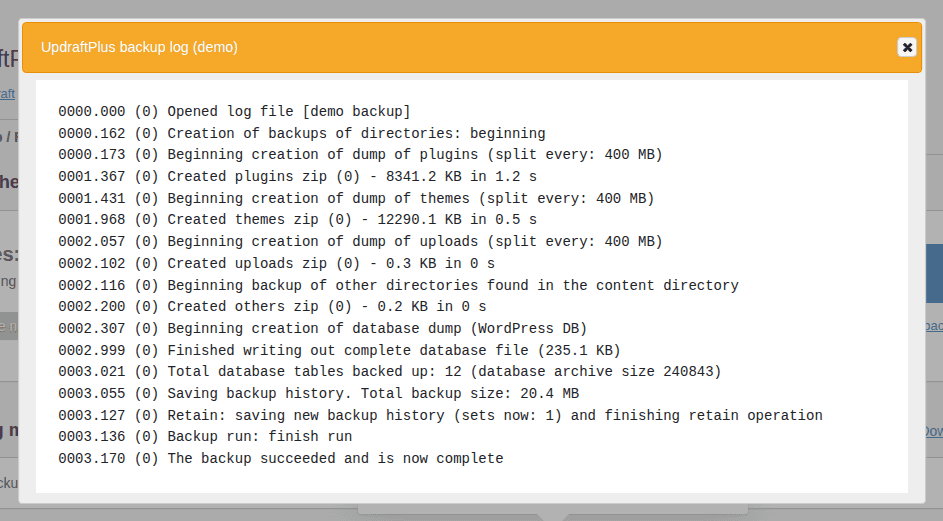943x521 pixels.
Task: Select the 'Created uploads zip (0) - 0.3 KB' line
Action: pyautogui.click(x=276, y=263)
